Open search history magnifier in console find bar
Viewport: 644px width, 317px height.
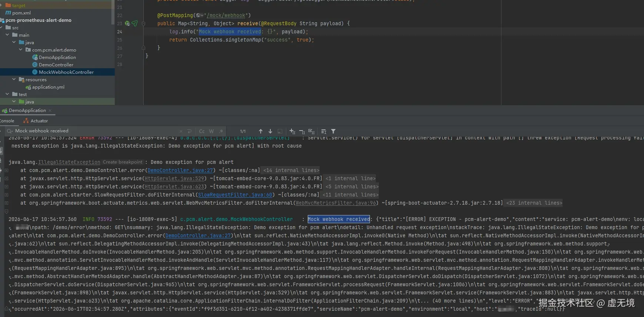tap(9, 131)
